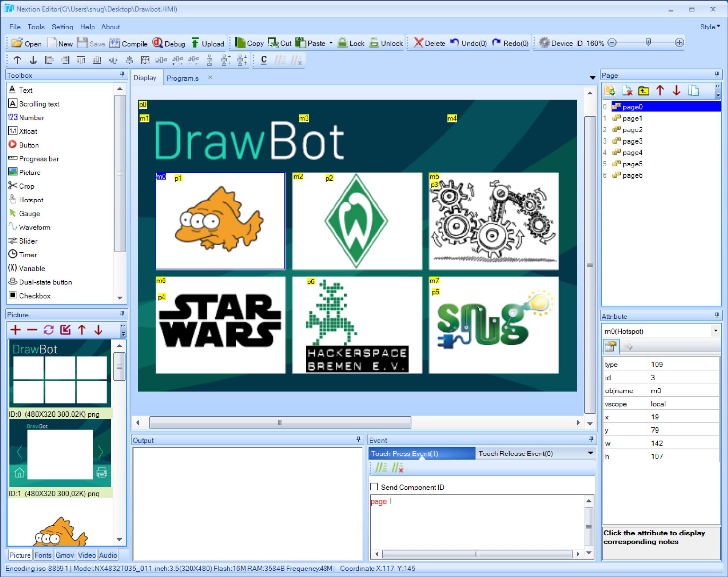Open the Style dropdown menu
Image resolution: width=728 pixels, height=577 pixels.
click(710, 27)
